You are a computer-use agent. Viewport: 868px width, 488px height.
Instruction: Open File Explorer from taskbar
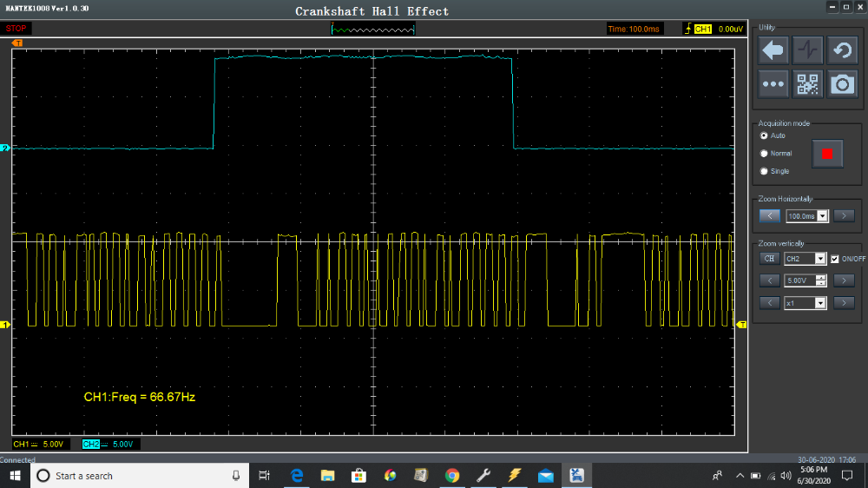328,476
